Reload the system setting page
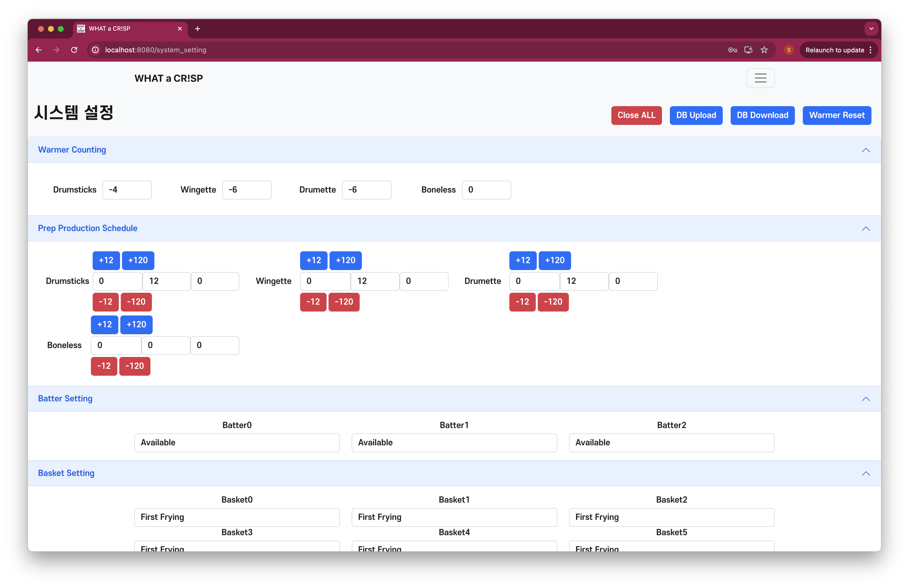909x588 pixels. tap(74, 50)
